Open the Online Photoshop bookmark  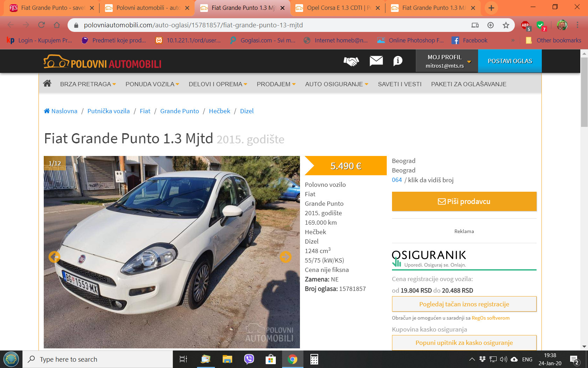[410, 40]
